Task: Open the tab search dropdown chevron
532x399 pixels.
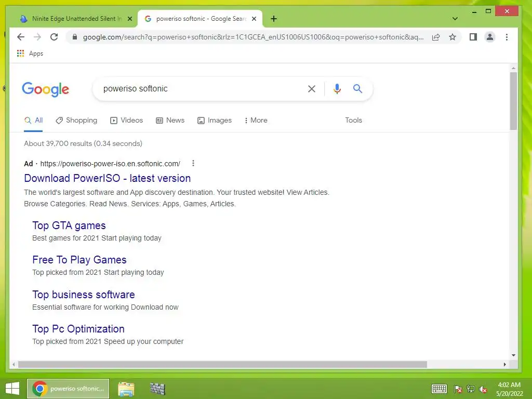Action: (x=455, y=19)
